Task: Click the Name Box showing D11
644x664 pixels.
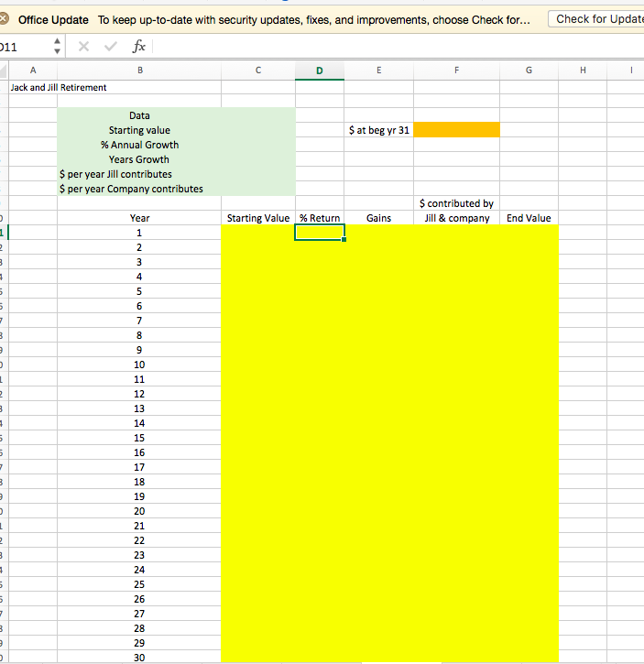Action: [x=25, y=47]
